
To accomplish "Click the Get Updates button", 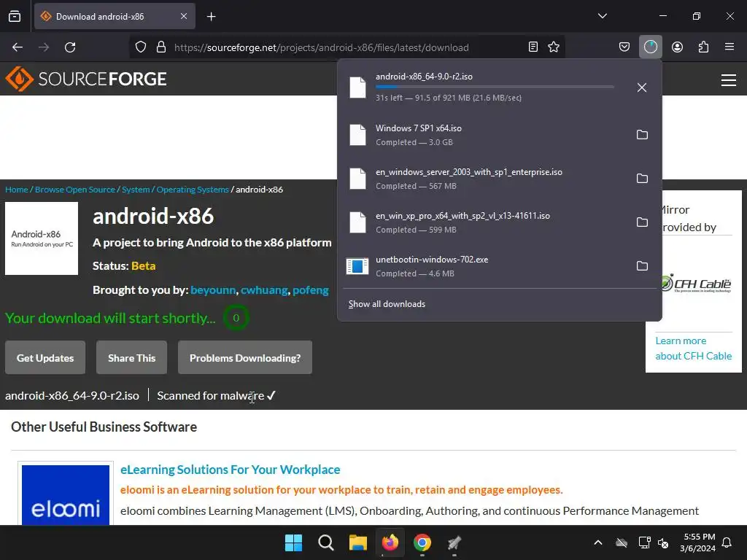I will [45, 357].
